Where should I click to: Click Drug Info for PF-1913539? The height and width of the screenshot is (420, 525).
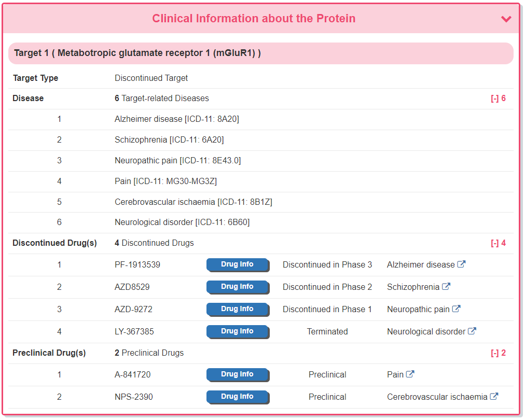(237, 264)
